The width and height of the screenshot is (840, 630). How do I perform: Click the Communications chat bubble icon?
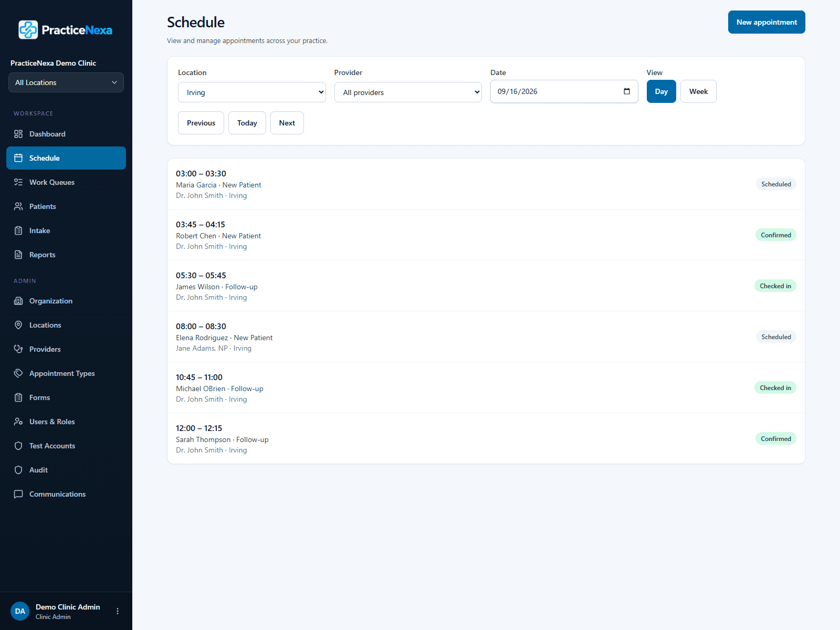(18, 494)
